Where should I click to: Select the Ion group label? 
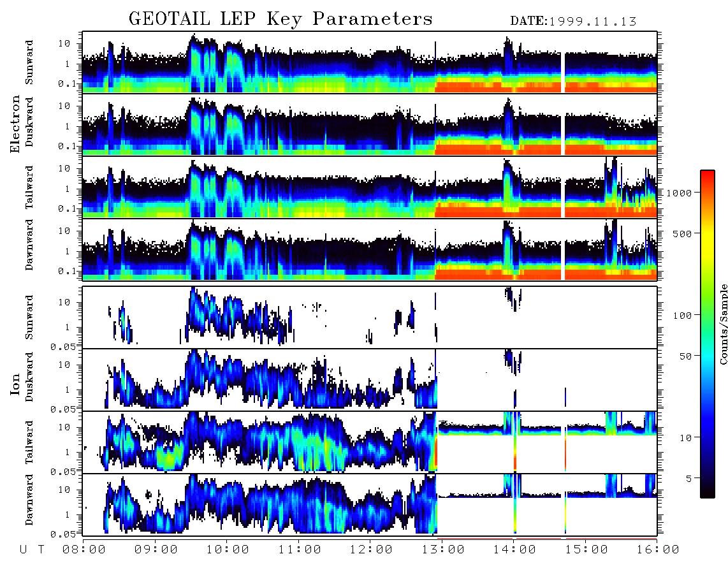[x=15, y=384]
